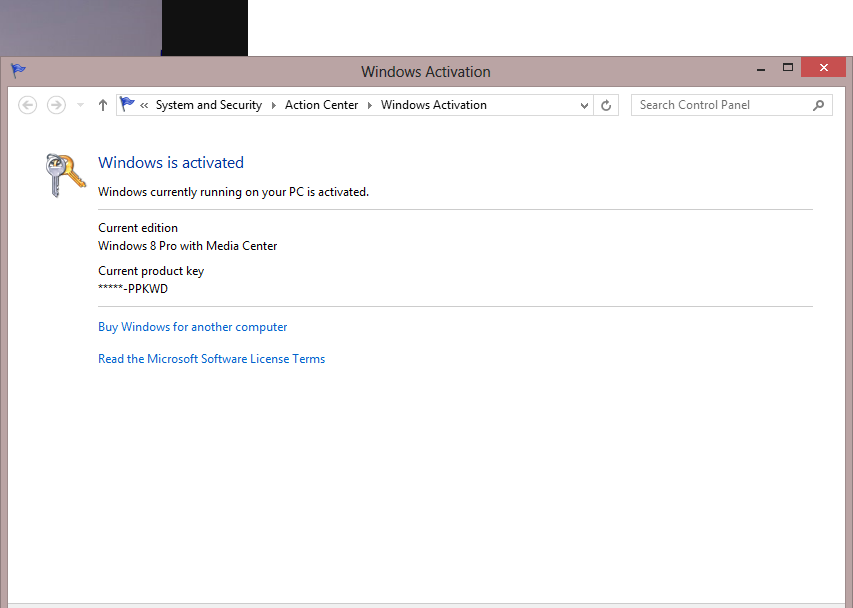Click the double chevron before System and Security
The image size is (853, 608).
coord(145,105)
